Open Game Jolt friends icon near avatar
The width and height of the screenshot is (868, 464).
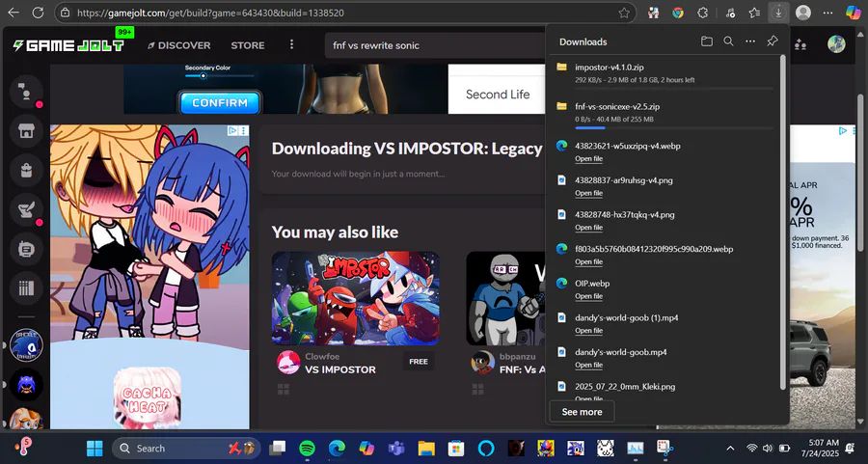click(x=800, y=45)
